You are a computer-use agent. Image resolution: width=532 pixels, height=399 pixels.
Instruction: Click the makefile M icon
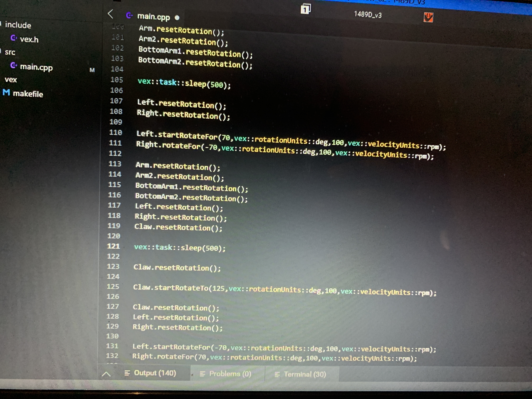coord(6,92)
